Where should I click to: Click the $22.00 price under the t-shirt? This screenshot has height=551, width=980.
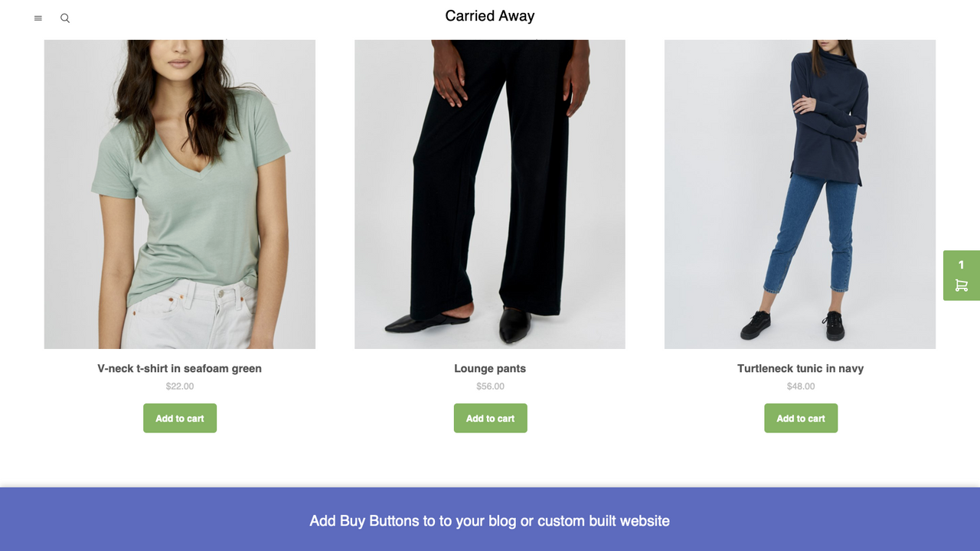179,386
